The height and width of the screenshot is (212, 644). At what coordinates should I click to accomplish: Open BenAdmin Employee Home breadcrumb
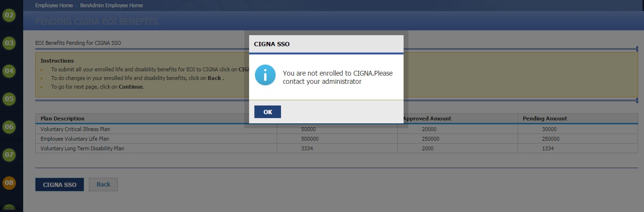pos(111,5)
